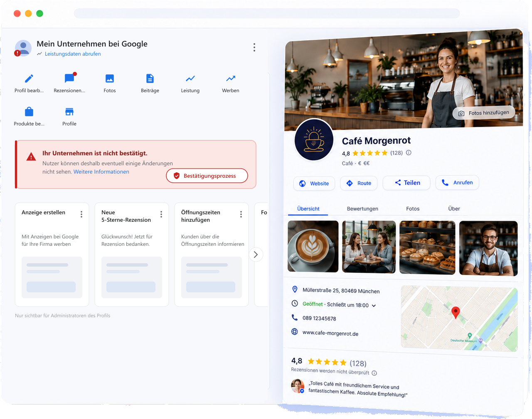This screenshot has height=419, width=532.
Task: Click the Mein Unternehmen bei Google heading
Action: [92, 44]
